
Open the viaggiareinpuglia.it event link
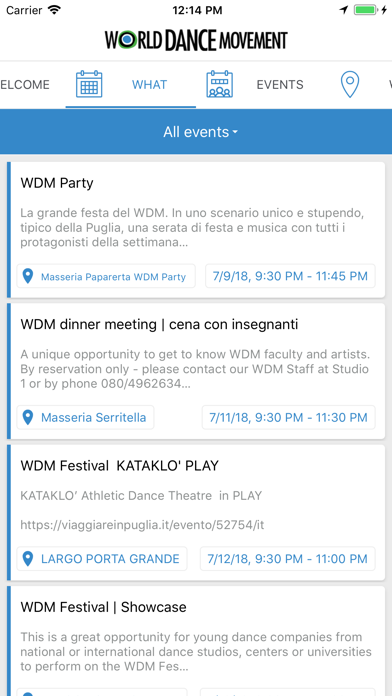142,525
